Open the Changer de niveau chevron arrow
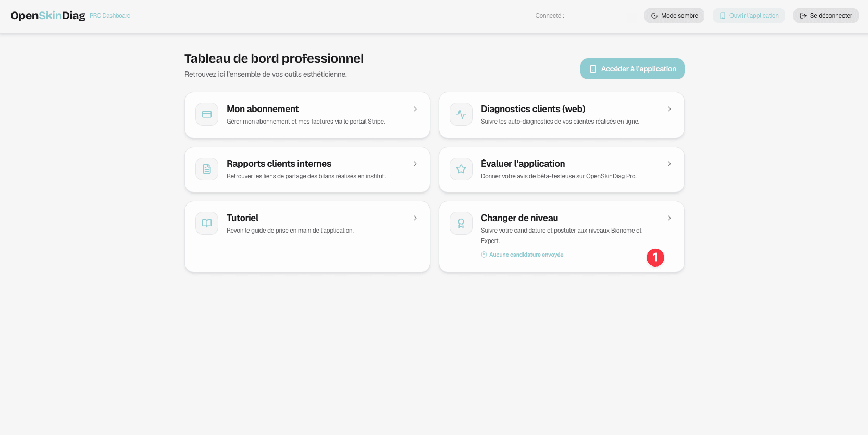This screenshot has width=868, height=435. (669, 218)
